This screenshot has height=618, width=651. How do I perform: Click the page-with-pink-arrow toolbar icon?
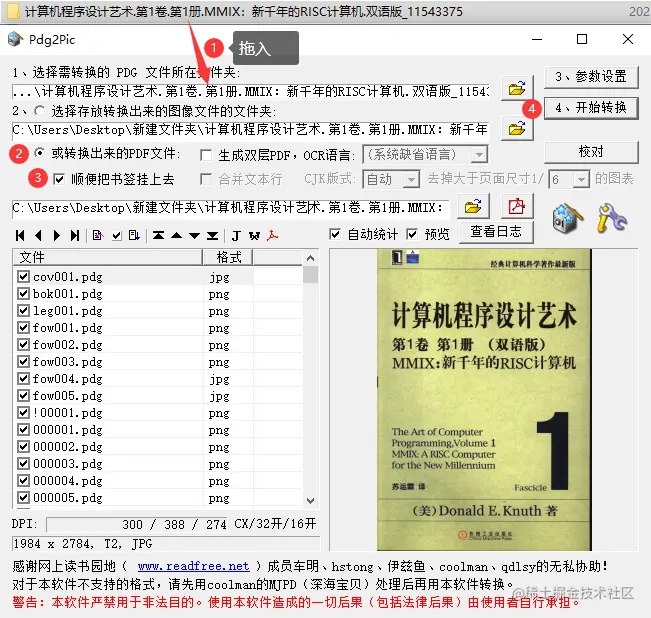tap(98, 236)
